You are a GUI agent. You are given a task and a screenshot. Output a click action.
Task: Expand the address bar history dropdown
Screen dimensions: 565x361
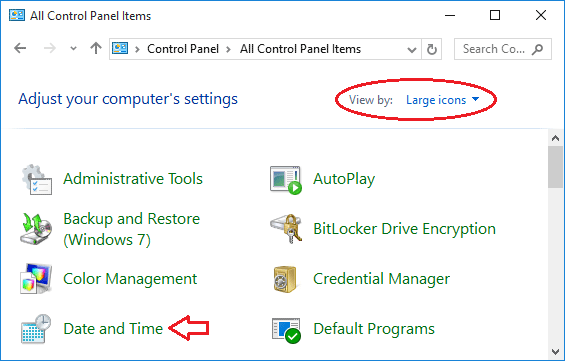(x=411, y=50)
